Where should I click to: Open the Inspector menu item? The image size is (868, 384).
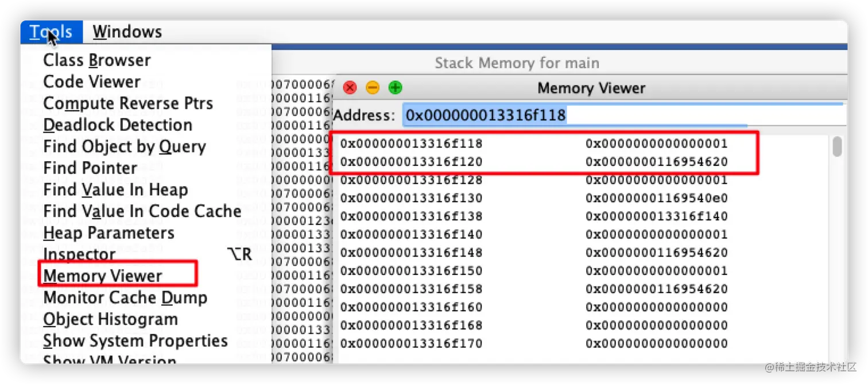click(x=79, y=254)
